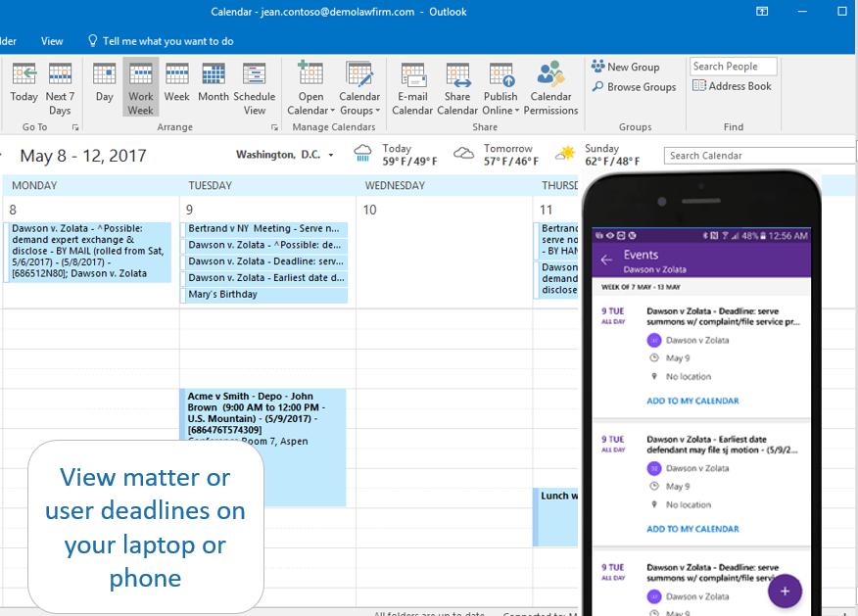This screenshot has width=858, height=616.
Task: Click Tell me what you want to do
Action: 161,41
